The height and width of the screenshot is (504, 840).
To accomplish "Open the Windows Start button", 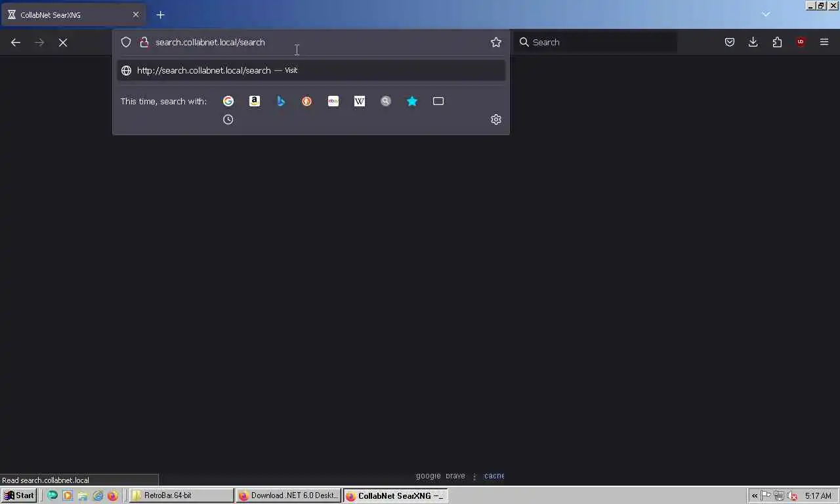I will (19, 495).
